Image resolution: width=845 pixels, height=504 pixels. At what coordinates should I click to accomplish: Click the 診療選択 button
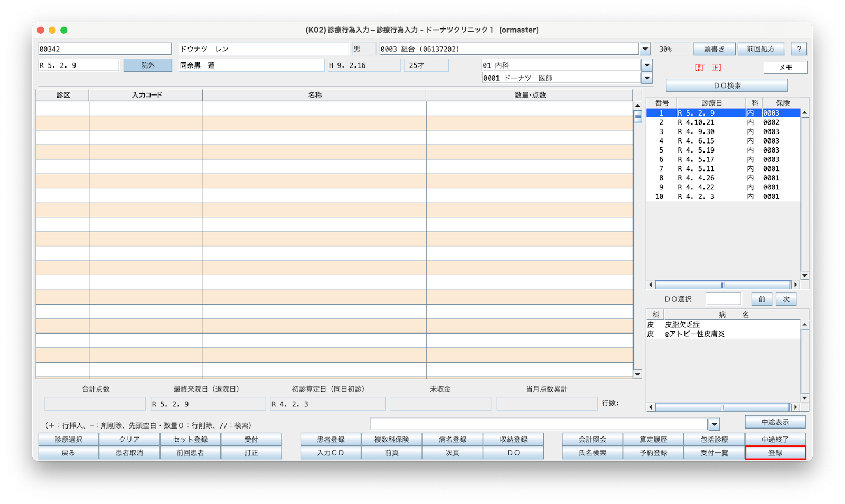click(x=68, y=439)
